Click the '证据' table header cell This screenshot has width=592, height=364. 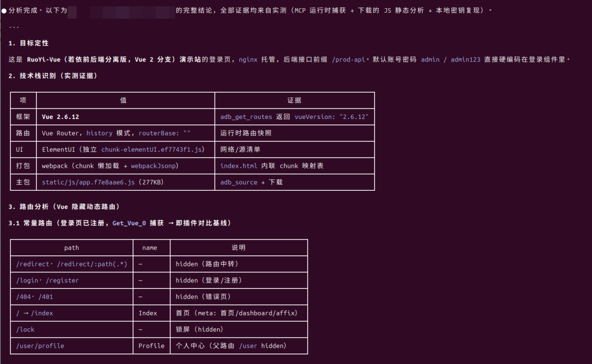(x=294, y=100)
